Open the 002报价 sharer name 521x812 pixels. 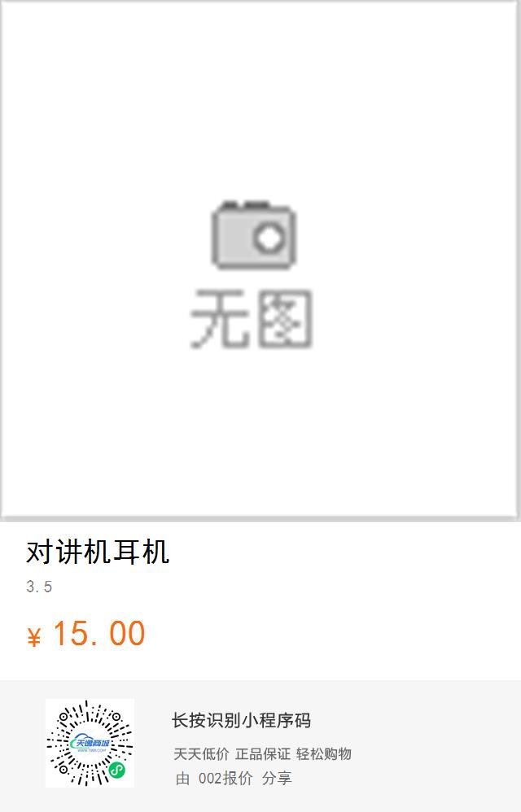[225, 779]
